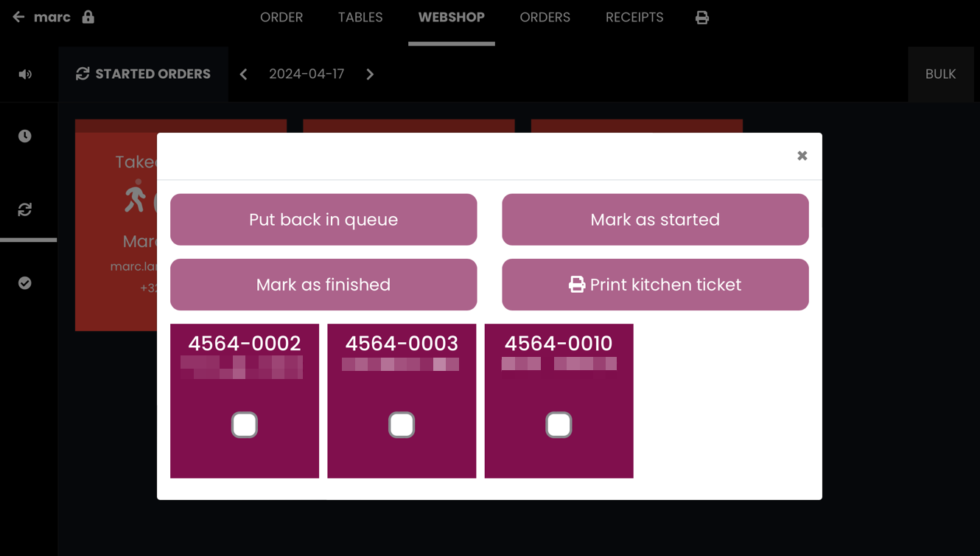980x556 pixels.
Task: Open the 2024-04-17 date picker
Action: click(x=307, y=74)
